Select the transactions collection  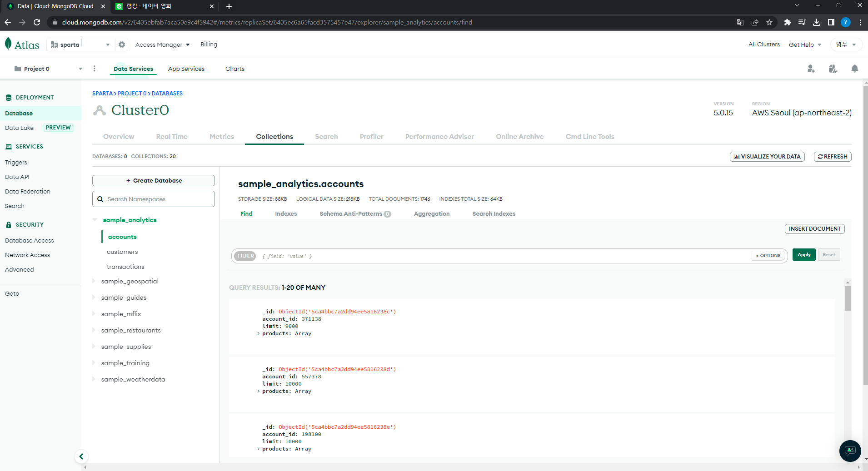125,267
